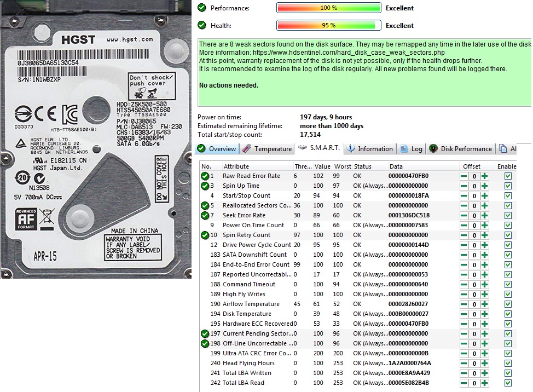Toggle Enable checkbox for High Fly Writes
The width and height of the screenshot is (533, 392).
coord(508,295)
